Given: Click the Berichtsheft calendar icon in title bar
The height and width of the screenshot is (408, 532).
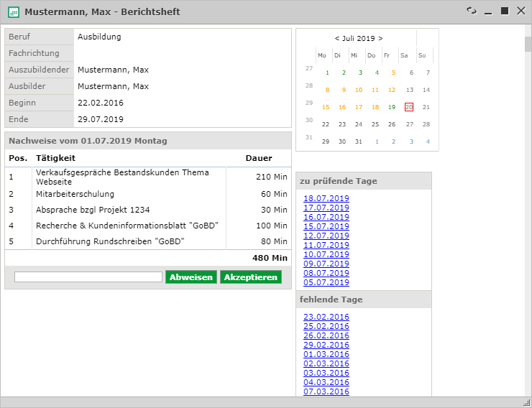Looking at the screenshot, I should pos(14,12).
